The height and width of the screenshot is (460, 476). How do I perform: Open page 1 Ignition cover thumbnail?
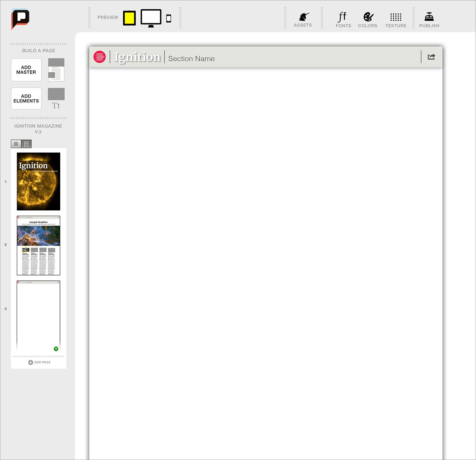38,181
